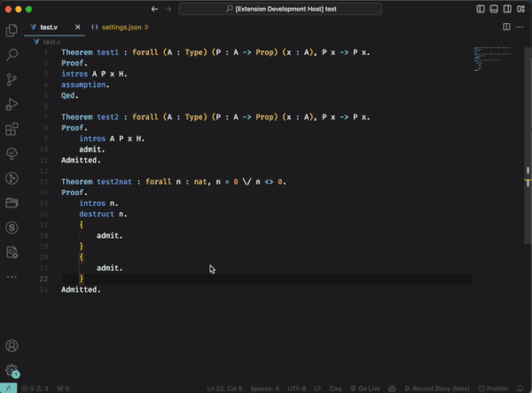This screenshot has height=393, width=532.
Task: Go forward using the title bar arrow
Action: tap(168, 9)
